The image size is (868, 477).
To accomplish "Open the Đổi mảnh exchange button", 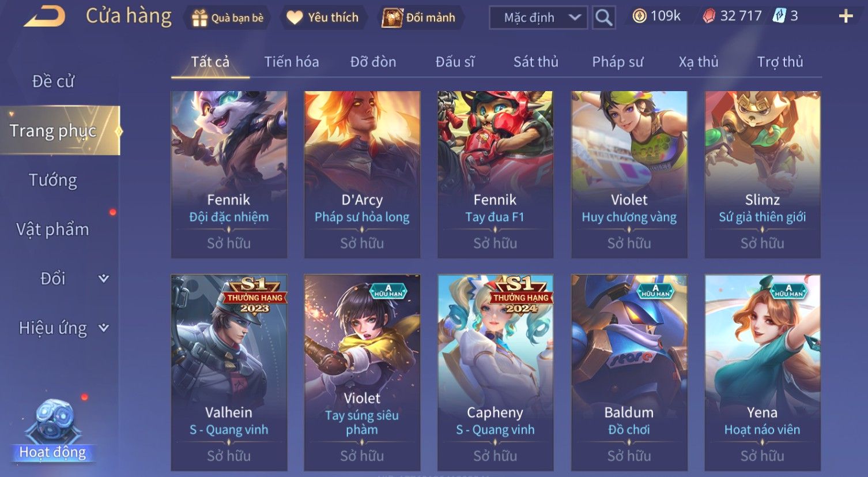I will (x=420, y=18).
